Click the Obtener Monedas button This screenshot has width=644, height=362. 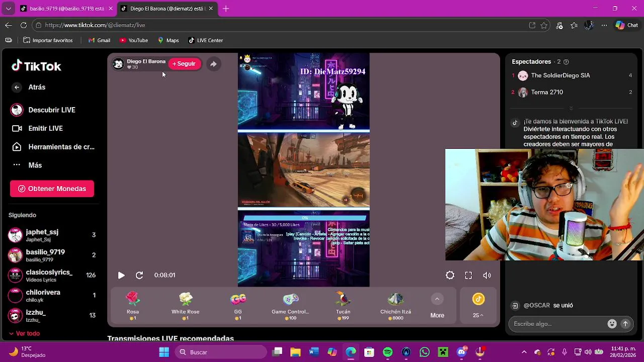point(52,189)
